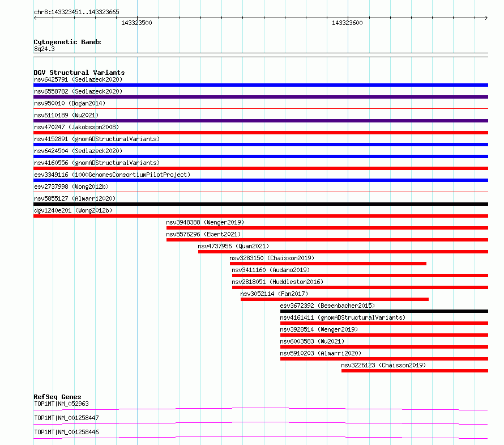This screenshot has height=445, width=504.
Task: Select nsv4737956 (Quan2021) label
Action: point(233,246)
